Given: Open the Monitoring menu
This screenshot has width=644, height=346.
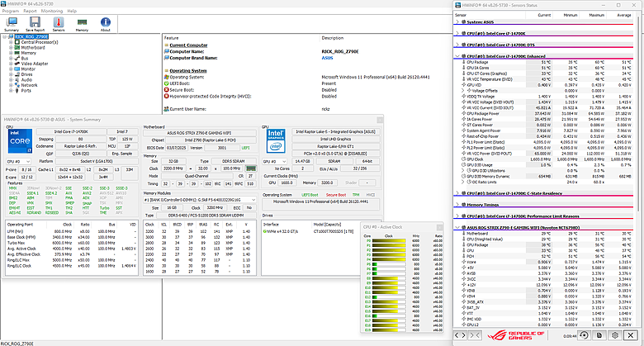Looking at the screenshot, I should point(52,11).
